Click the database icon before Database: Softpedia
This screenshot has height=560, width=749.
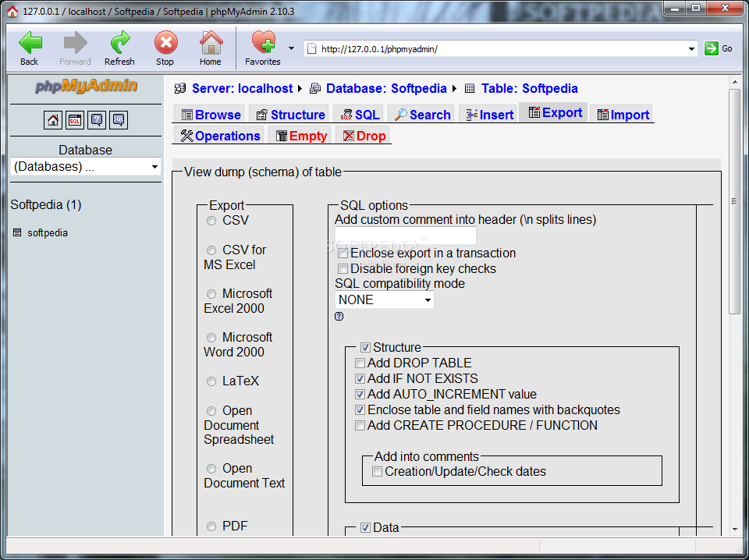[x=315, y=88]
